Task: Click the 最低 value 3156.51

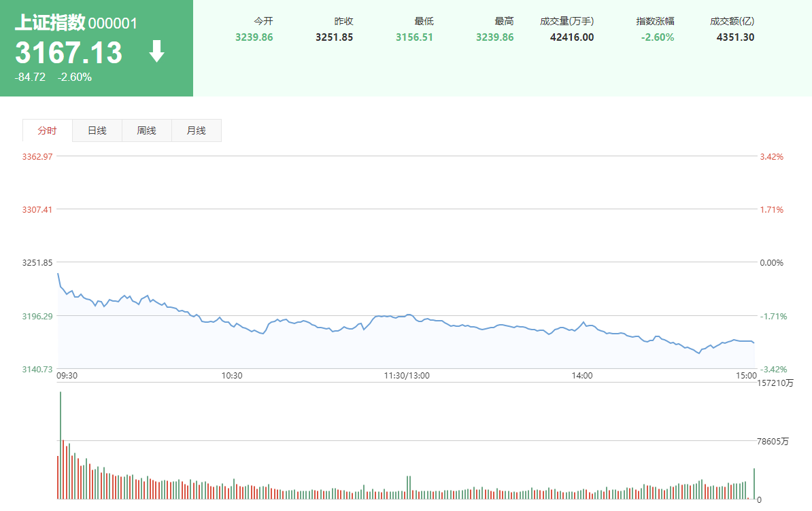Action: tap(414, 37)
